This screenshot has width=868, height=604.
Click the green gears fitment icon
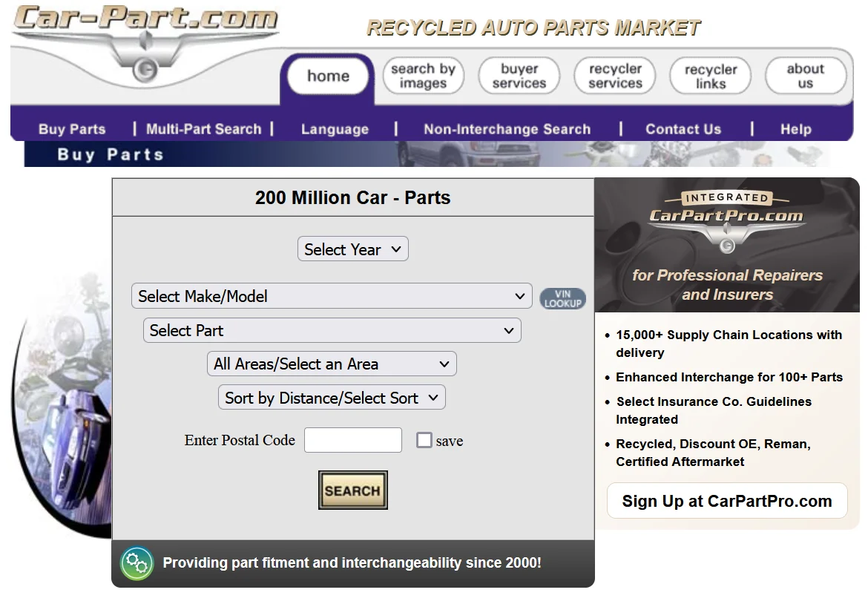(137, 564)
